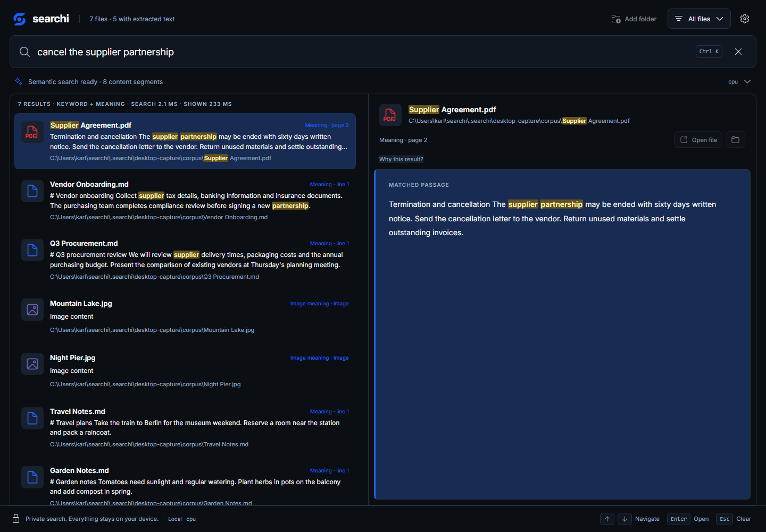Screen dimensions: 766x532
Task: Click the Local · cpu status label
Action: (182, 519)
